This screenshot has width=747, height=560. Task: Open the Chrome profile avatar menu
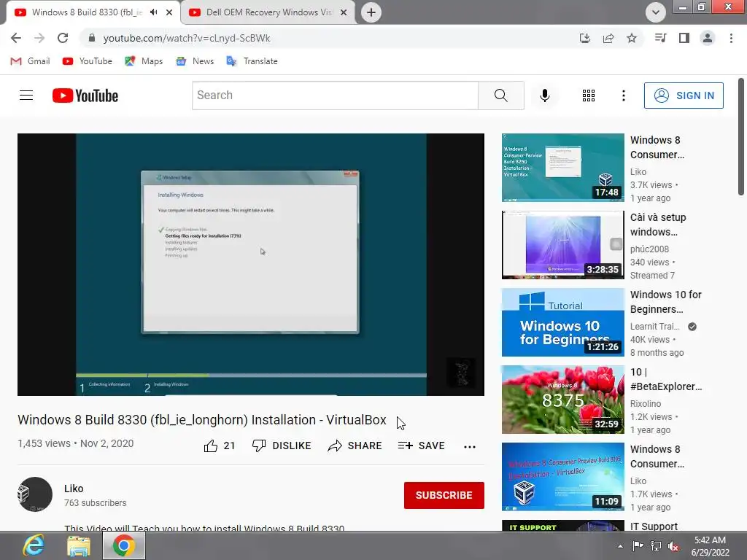[708, 38]
